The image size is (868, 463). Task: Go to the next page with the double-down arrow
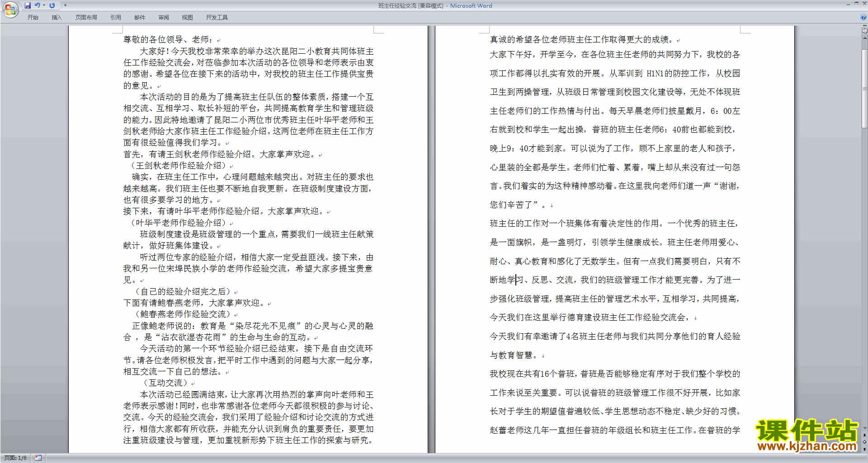865,449
